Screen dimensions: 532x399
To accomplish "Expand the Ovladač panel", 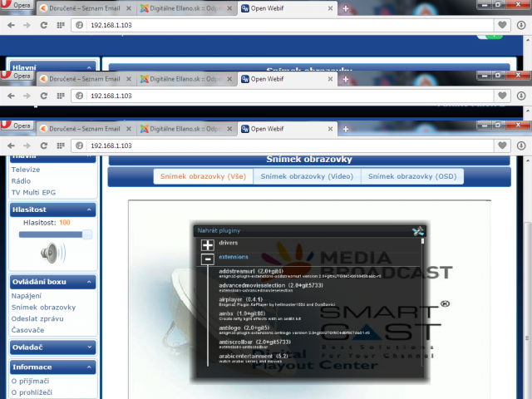I will [89, 347].
